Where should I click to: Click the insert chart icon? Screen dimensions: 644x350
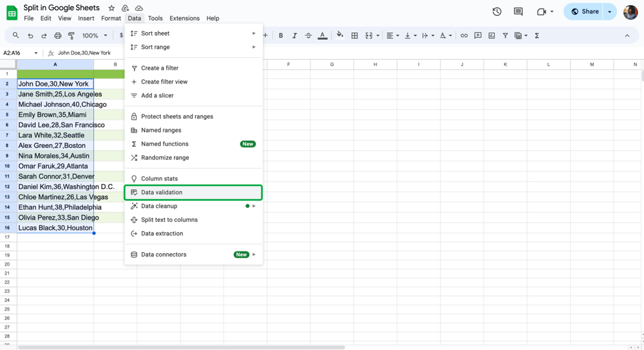pyautogui.click(x=491, y=36)
